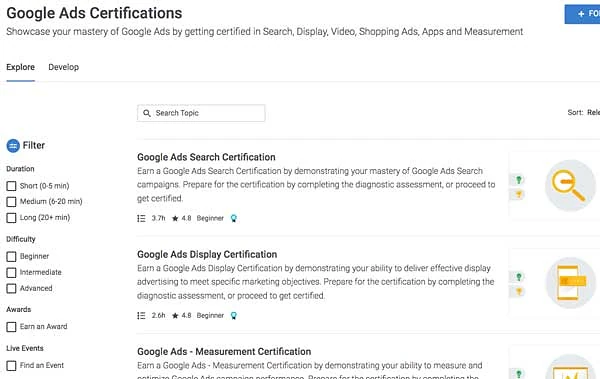
Task: Click green badge beside Search Certification thumbnail
Action: [x=519, y=180]
